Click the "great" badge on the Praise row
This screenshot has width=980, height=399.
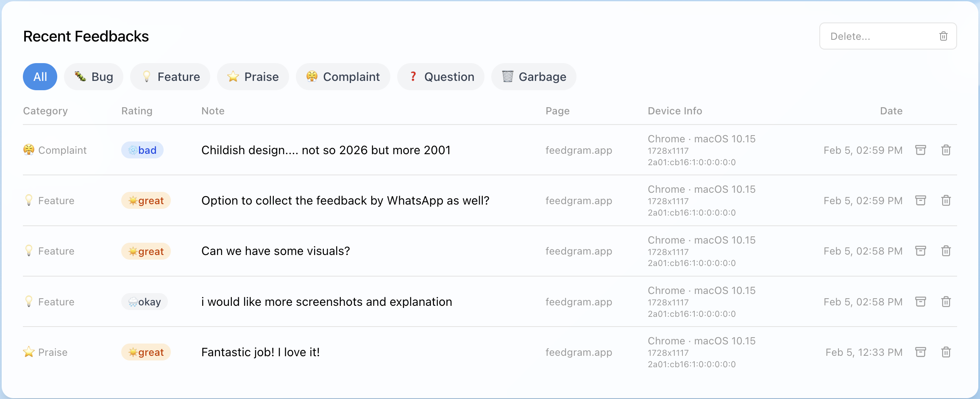(x=146, y=352)
